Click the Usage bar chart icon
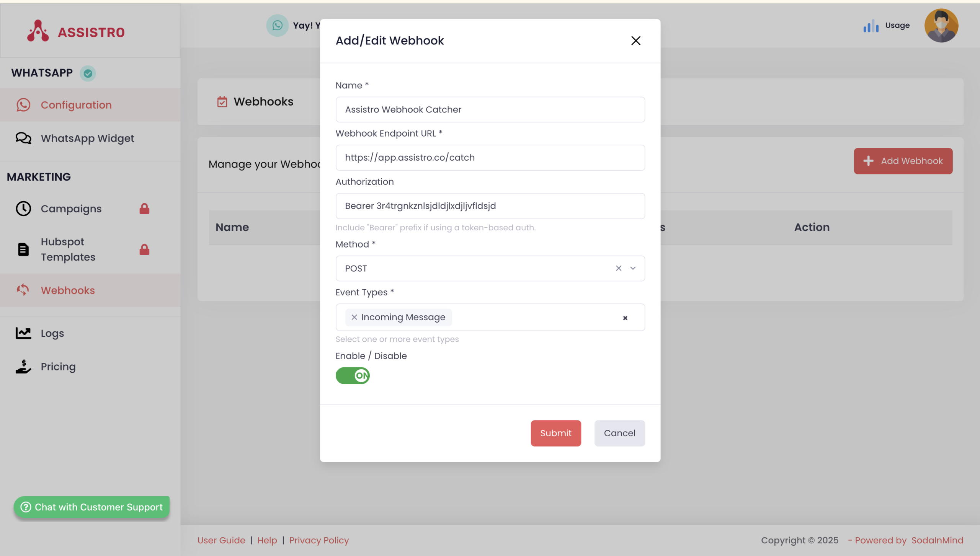The width and height of the screenshot is (980, 556). click(871, 26)
